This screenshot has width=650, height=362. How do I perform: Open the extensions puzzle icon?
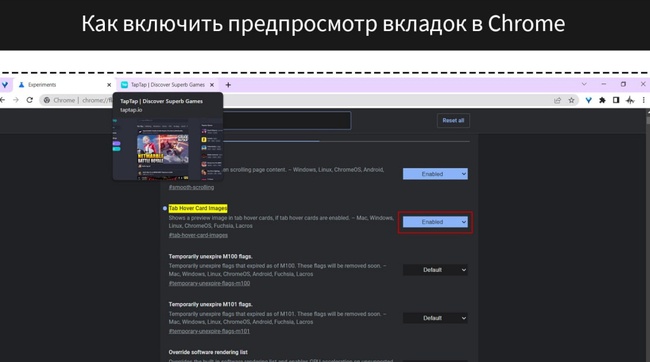point(602,100)
